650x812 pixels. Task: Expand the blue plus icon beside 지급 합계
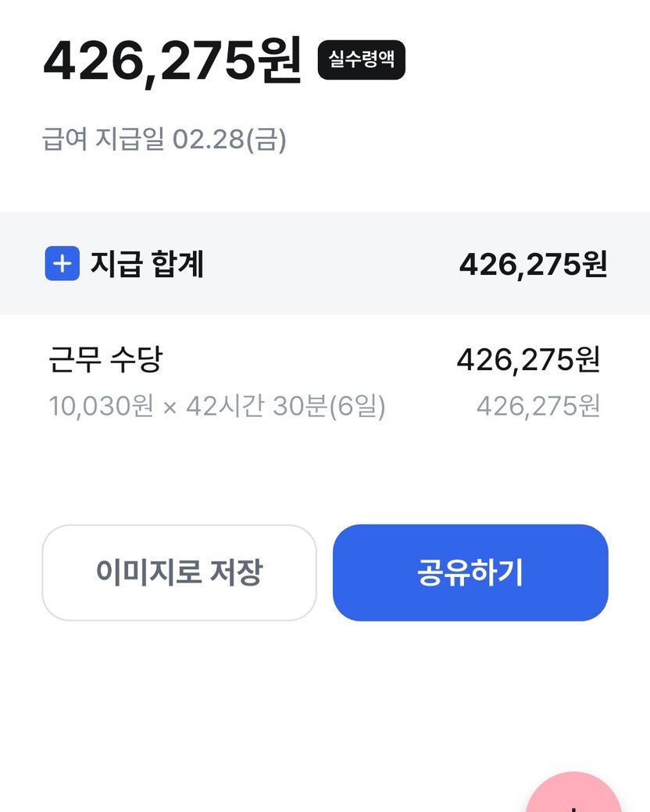62,265
